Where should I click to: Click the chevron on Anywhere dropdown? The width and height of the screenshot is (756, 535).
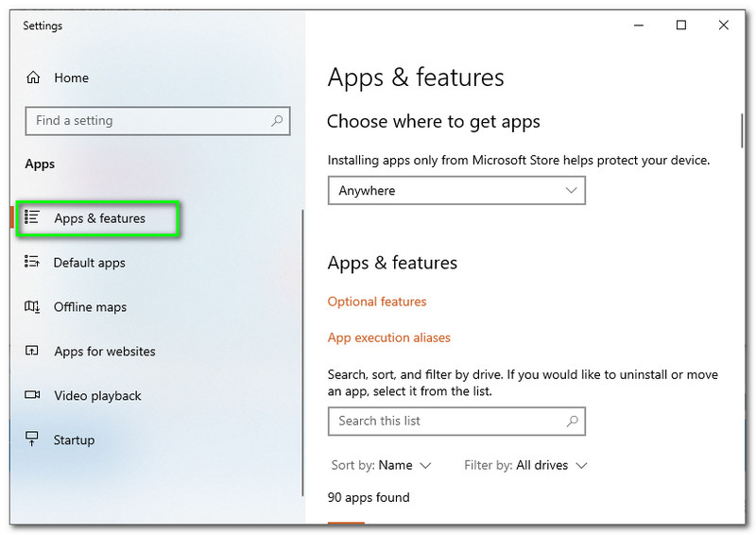[571, 191]
